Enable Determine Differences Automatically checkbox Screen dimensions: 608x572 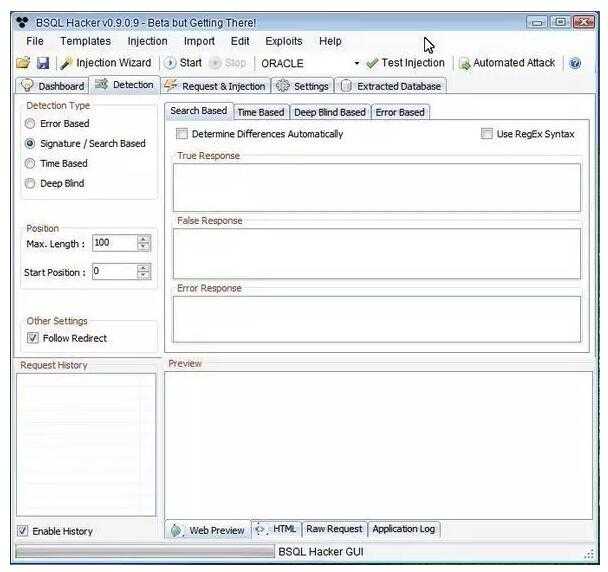click(181, 134)
